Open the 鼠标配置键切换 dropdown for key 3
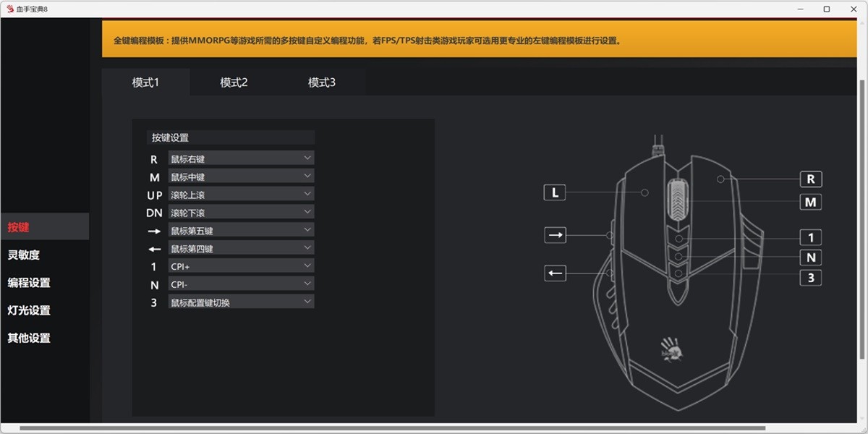 click(241, 302)
